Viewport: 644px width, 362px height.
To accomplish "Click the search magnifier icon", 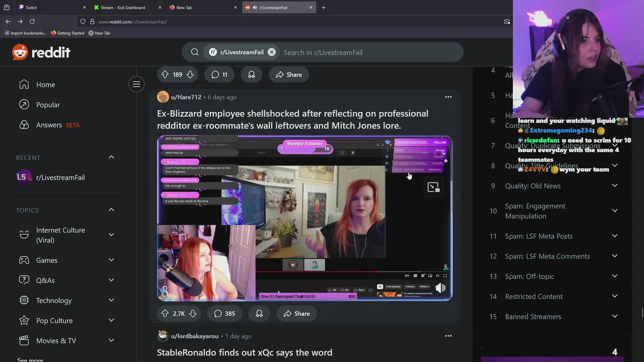I will coord(195,52).
